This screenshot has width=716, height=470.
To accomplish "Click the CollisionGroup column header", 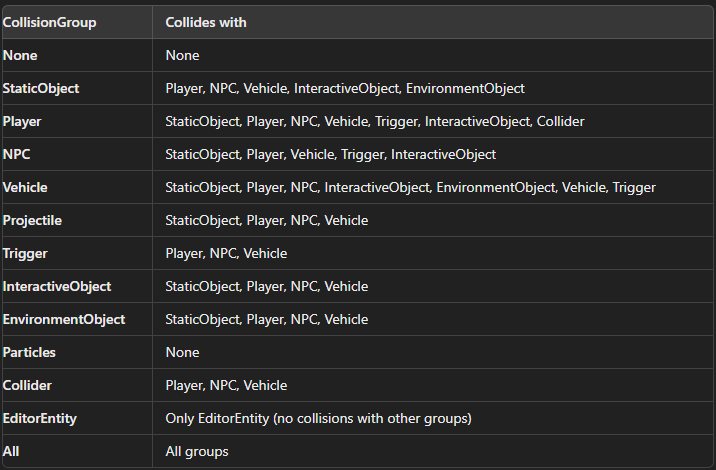I will tap(50, 22).
